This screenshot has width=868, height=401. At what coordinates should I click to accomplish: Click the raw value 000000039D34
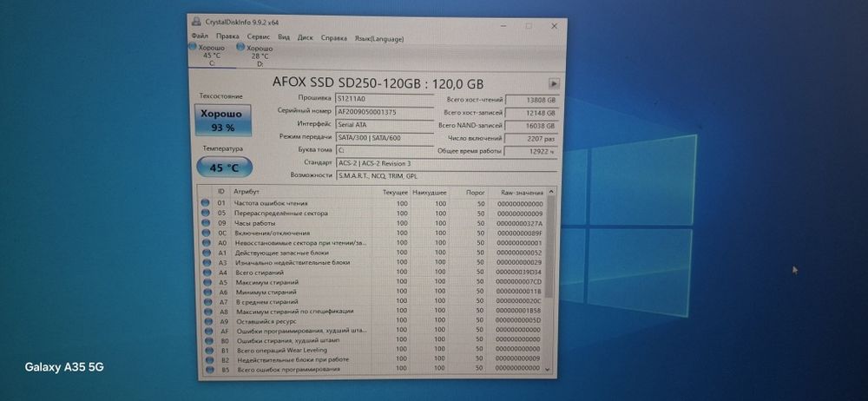[x=519, y=272]
